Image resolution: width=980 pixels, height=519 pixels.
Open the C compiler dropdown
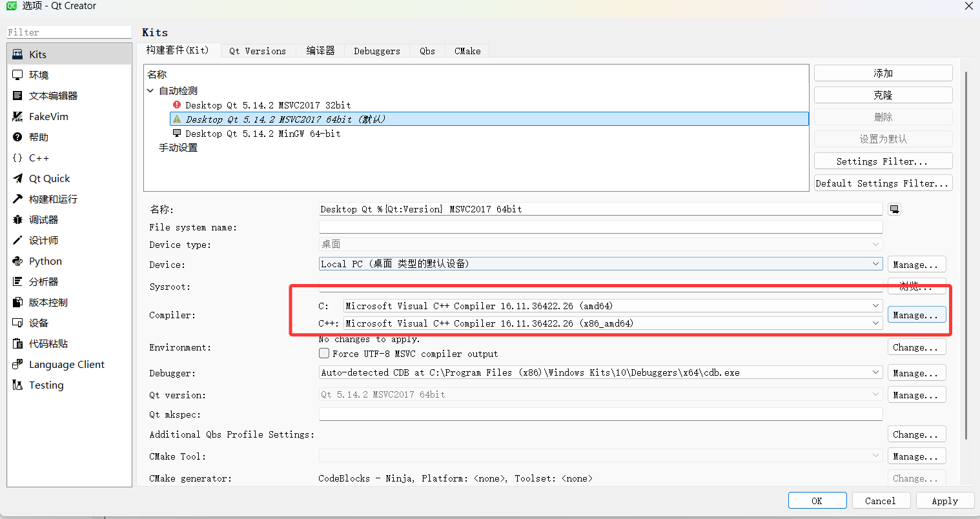click(x=613, y=306)
